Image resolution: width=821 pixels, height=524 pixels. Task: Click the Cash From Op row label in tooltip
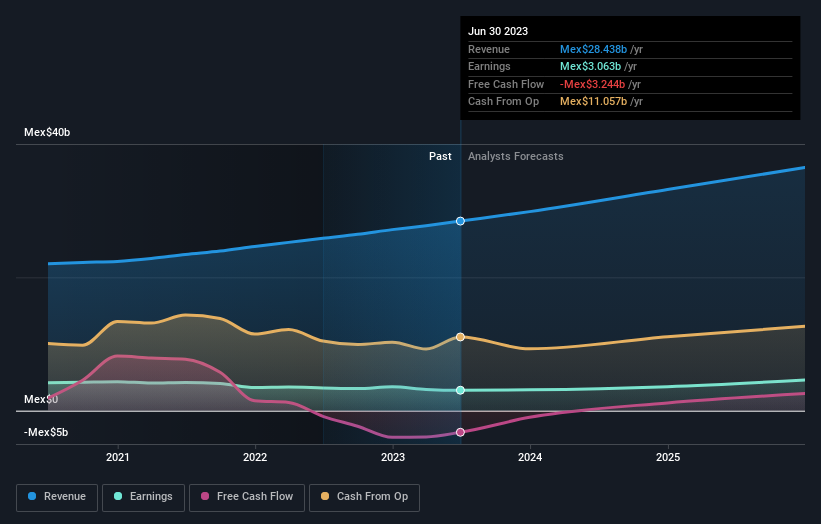[x=503, y=102]
